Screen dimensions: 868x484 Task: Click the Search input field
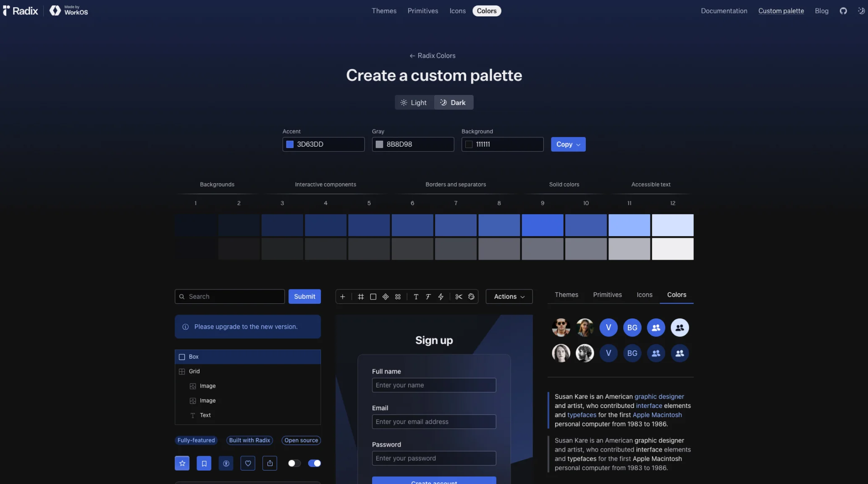[x=230, y=297]
